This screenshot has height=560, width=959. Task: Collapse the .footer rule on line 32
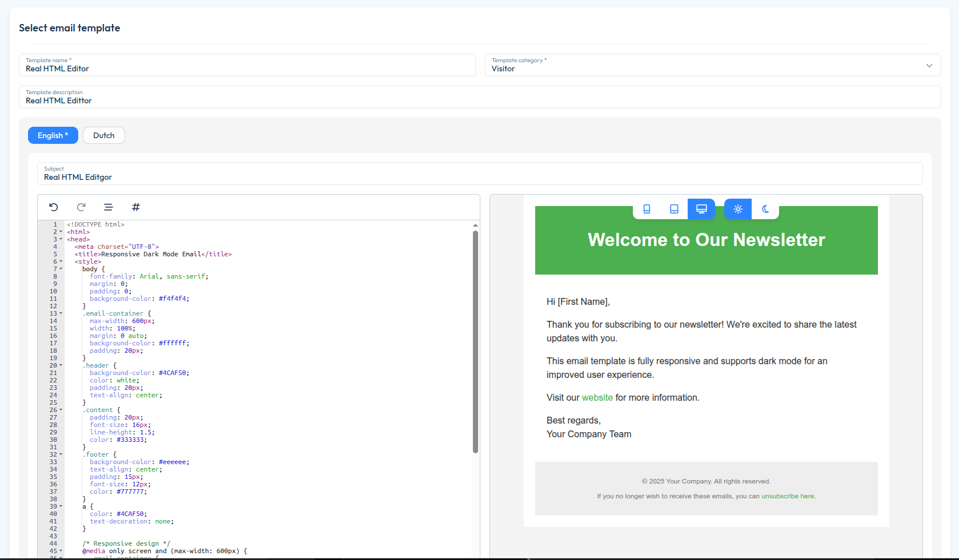point(61,454)
